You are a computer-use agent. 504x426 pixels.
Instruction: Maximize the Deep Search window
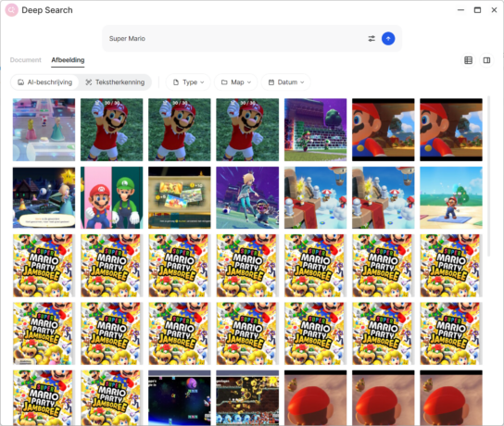(478, 10)
